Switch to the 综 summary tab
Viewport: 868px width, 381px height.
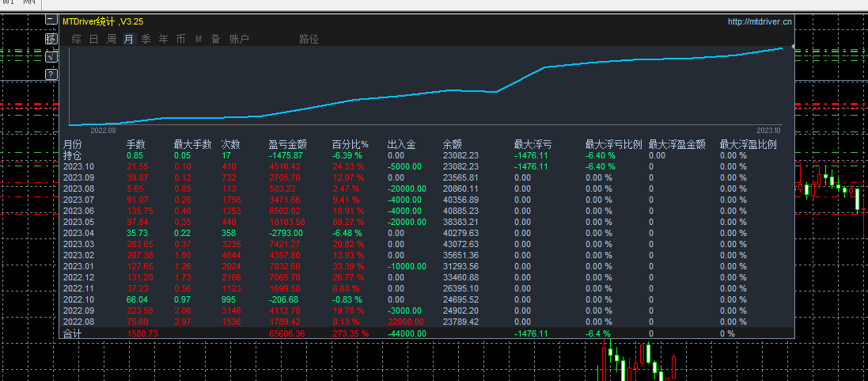click(x=77, y=39)
